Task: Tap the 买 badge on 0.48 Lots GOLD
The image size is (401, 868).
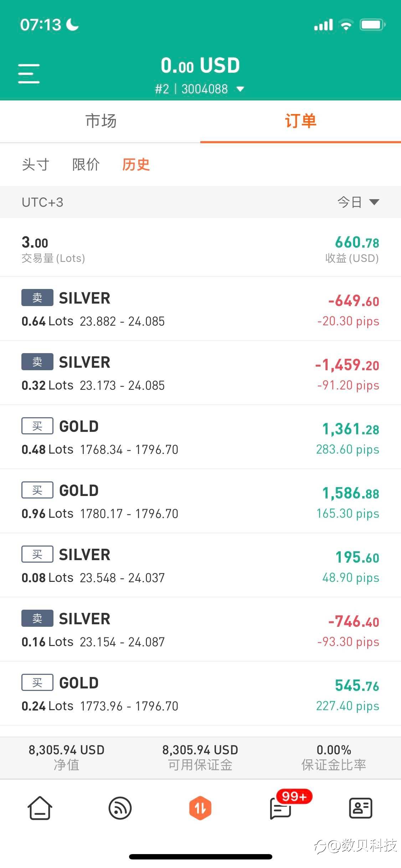Action: [37, 426]
